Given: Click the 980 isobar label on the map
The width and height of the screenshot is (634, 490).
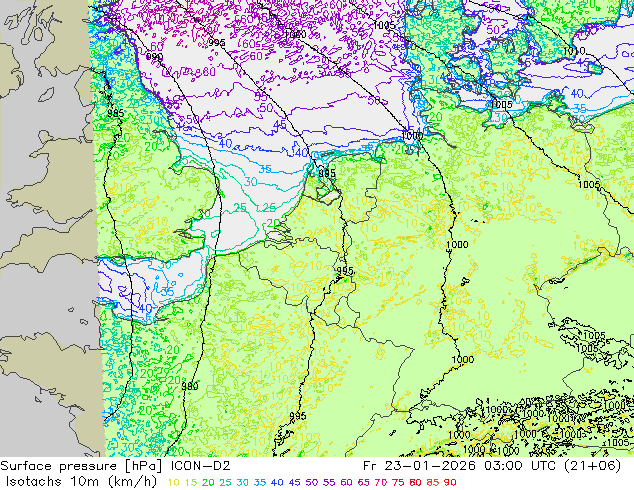Looking at the screenshot, I should click(190, 387).
